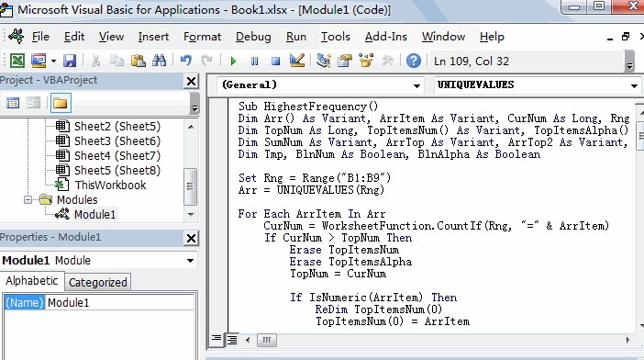Select Sheet3 (Sheet6) in project tree

117,141
